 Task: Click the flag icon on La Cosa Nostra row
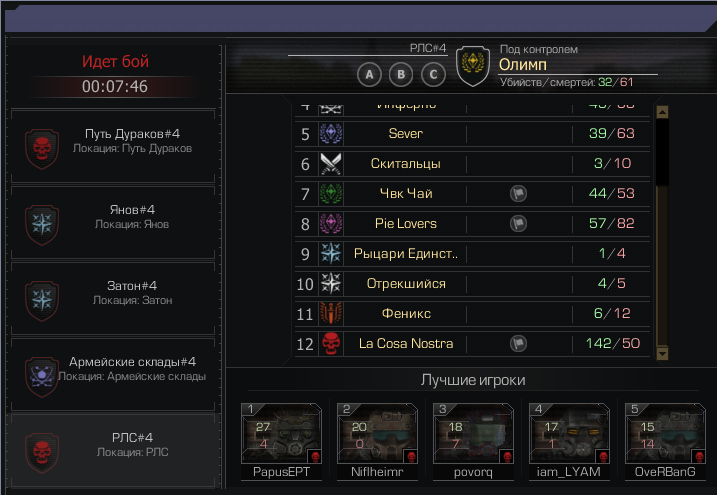coord(518,343)
